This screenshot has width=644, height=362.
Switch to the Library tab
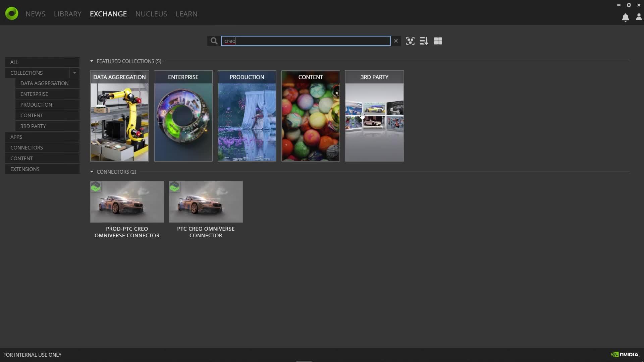coord(67,14)
